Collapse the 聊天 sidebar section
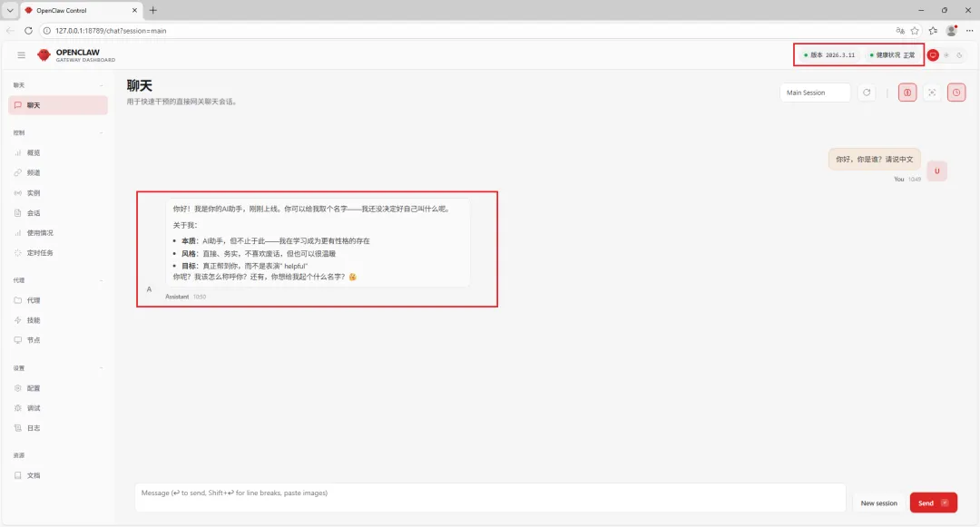 point(102,85)
